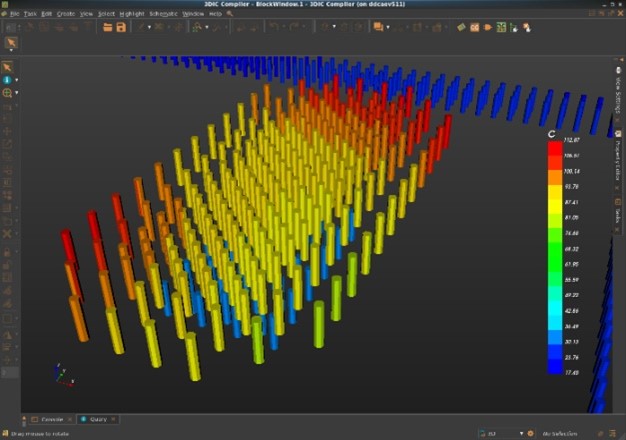Click the orange X delete tool in sidebar
Screen dimensions: 626x440
[7, 233]
